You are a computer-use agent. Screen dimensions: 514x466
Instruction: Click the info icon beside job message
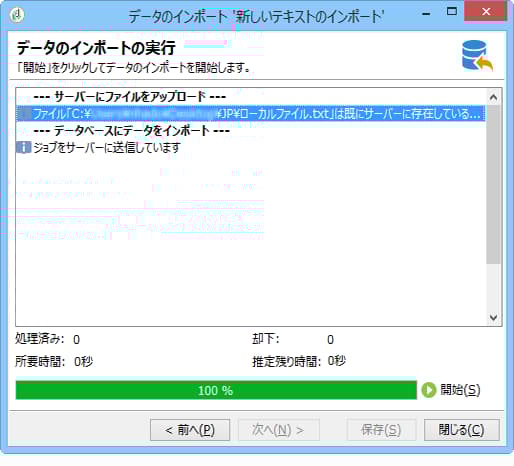(x=23, y=147)
